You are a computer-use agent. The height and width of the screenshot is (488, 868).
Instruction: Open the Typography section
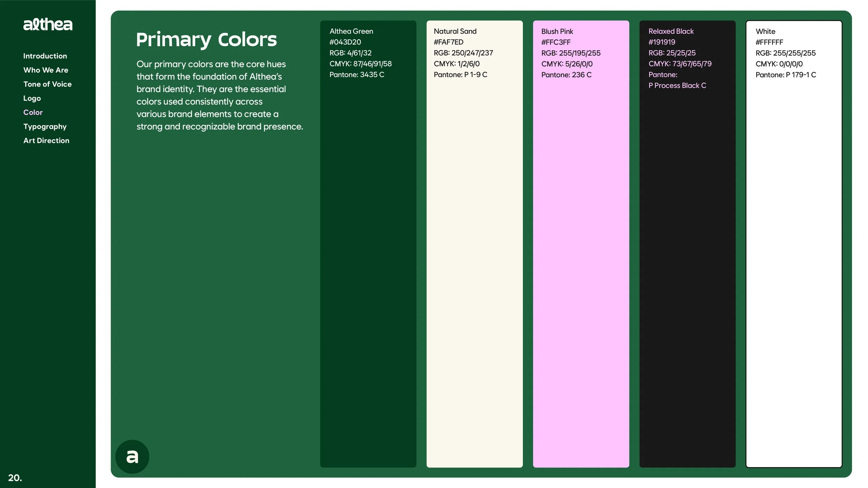45,127
